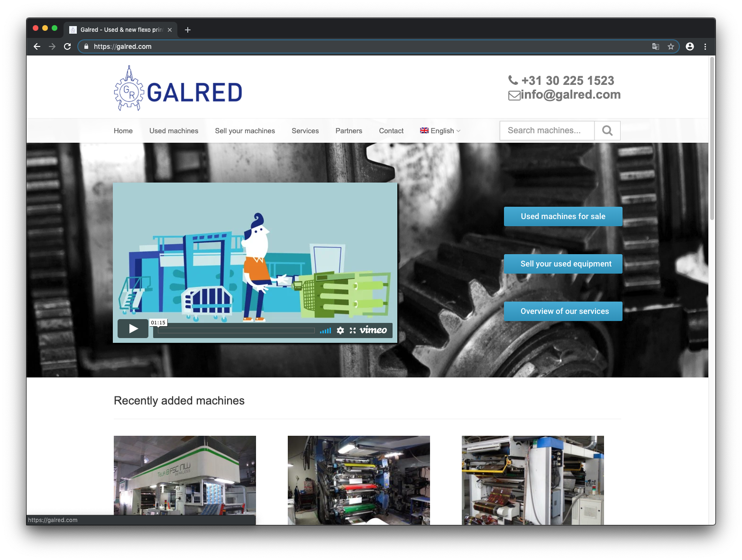Viewport: 742px width, 560px height.
Task: Open the Chrome profile account icon
Action: pos(690,46)
